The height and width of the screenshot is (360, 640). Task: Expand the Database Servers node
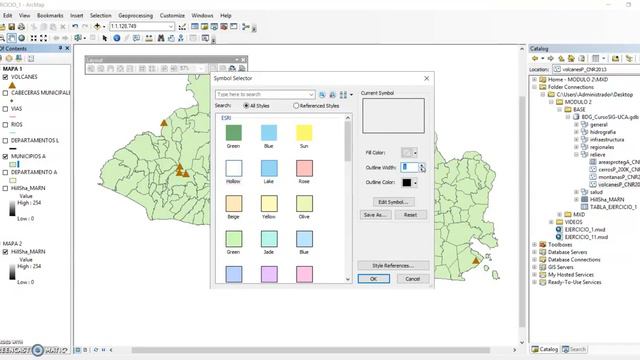coord(535,252)
